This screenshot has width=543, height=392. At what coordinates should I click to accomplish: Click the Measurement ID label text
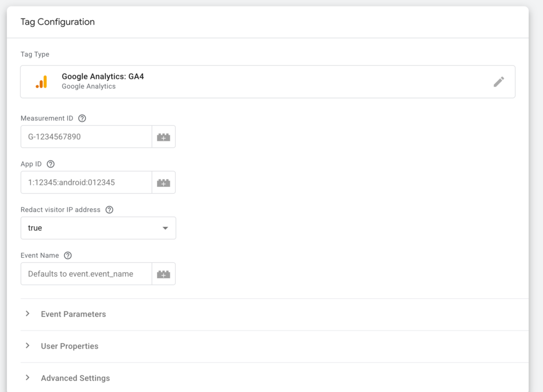pyautogui.click(x=47, y=118)
